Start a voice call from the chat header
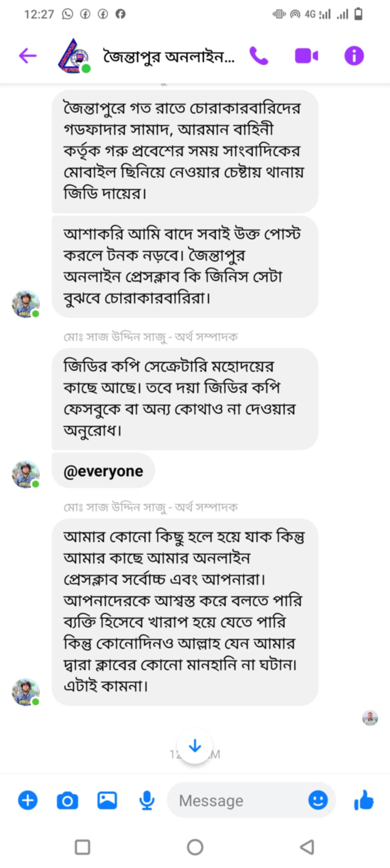This screenshot has width=390, height=868. pyautogui.click(x=259, y=56)
